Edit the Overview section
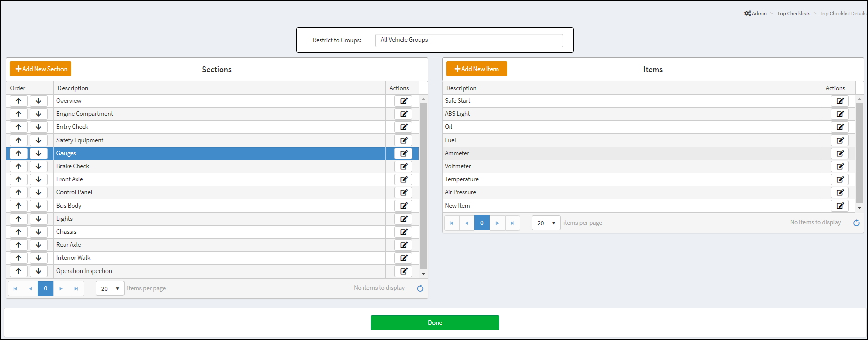 tap(403, 101)
